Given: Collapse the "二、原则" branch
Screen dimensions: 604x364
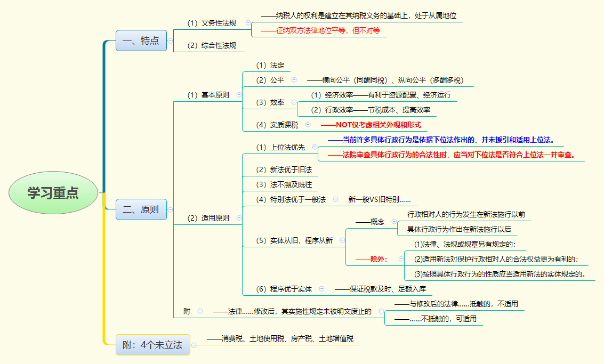Looking at the screenshot, I should point(171,209).
